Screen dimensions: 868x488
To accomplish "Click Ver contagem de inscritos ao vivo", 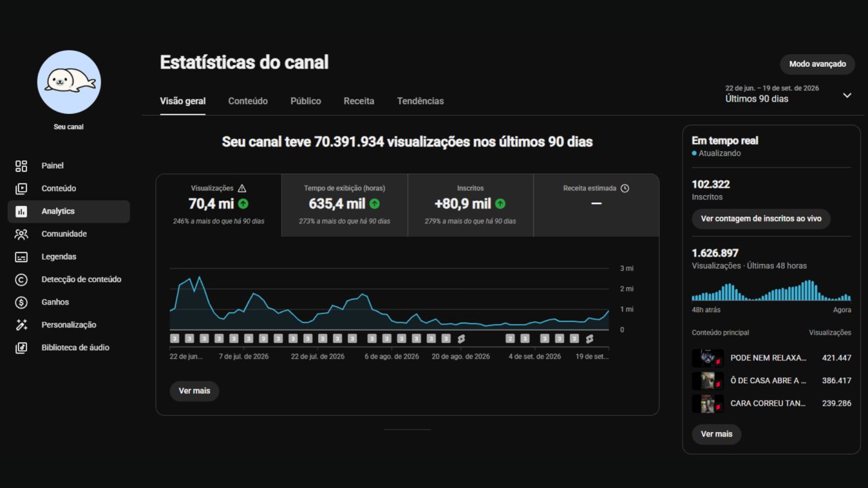I will point(761,219).
